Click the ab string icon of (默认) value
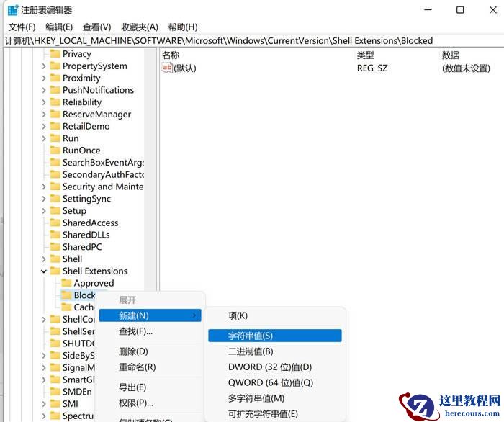Viewport: 504px width, 422px height. [x=167, y=68]
